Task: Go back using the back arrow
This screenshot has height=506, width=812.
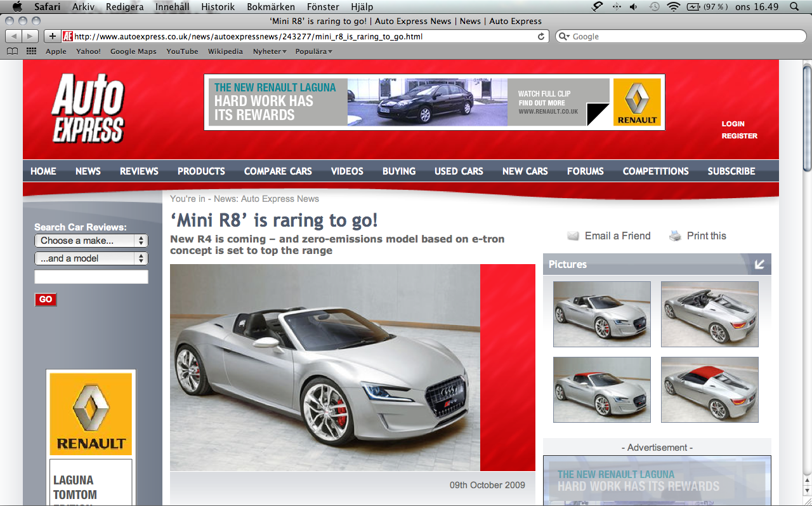Action: click(x=15, y=36)
